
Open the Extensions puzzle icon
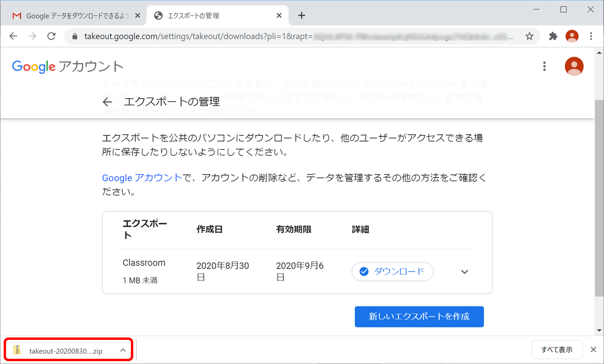[553, 36]
